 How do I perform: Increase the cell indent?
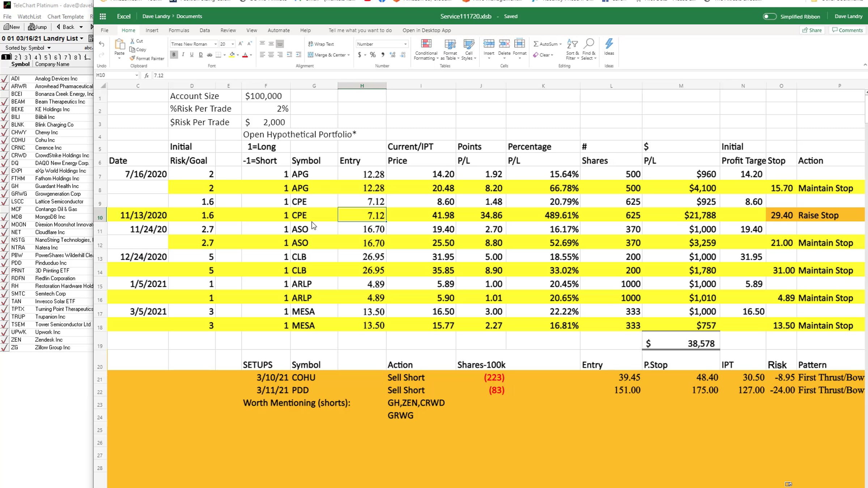coord(298,55)
